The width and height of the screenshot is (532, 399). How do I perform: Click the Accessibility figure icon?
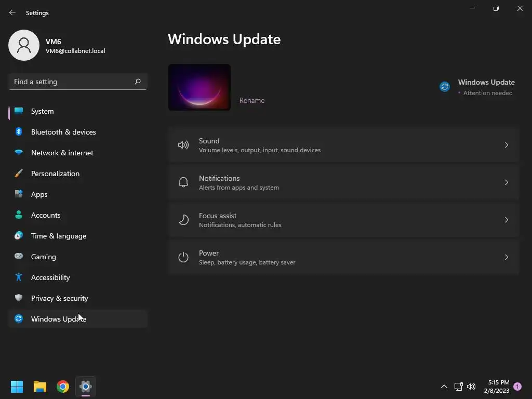click(19, 277)
